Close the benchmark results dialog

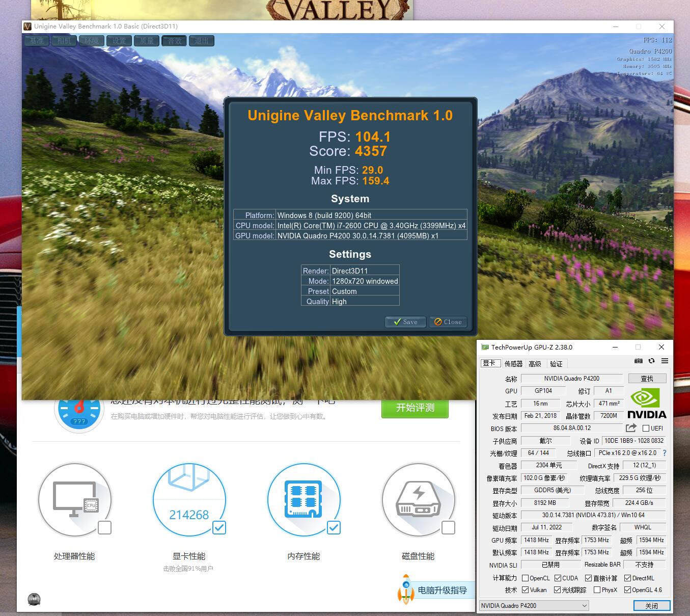coord(448,322)
